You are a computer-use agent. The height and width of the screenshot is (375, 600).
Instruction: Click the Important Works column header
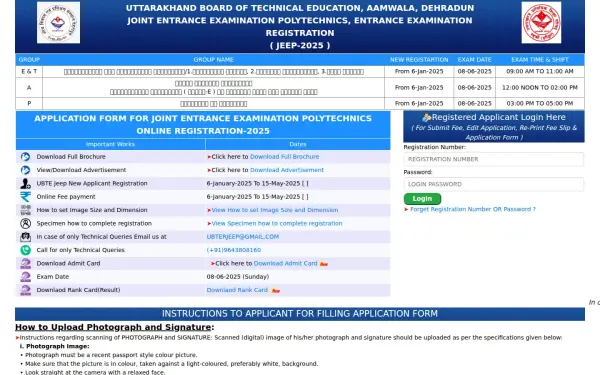pos(110,145)
